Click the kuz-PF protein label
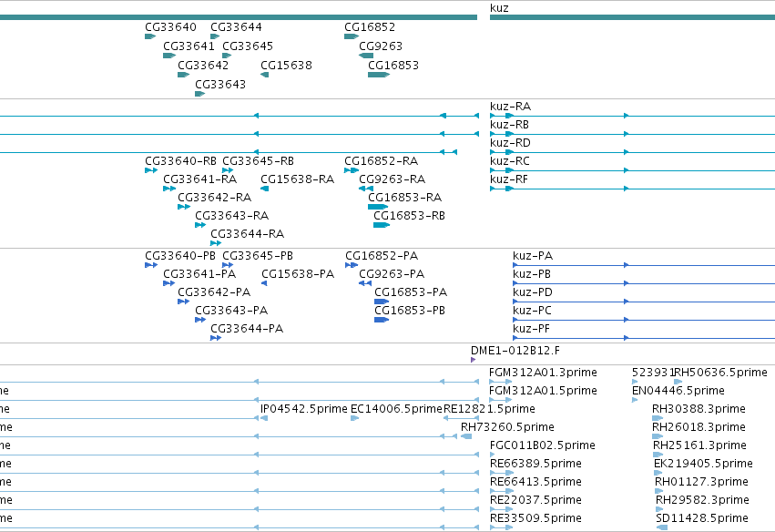The height and width of the screenshot is (532, 775). click(531, 329)
